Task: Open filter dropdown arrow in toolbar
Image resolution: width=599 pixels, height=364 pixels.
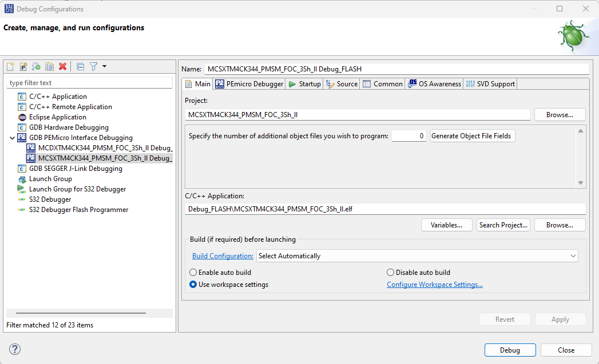Action: [104, 67]
